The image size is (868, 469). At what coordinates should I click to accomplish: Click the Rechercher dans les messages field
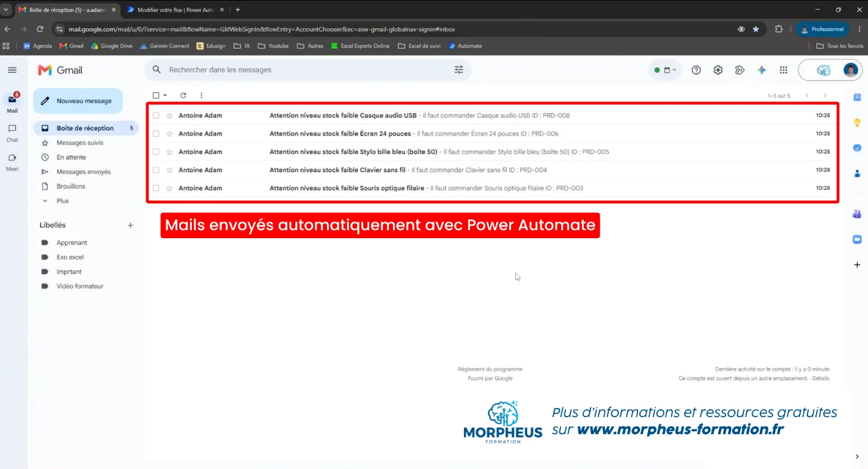(308, 70)
